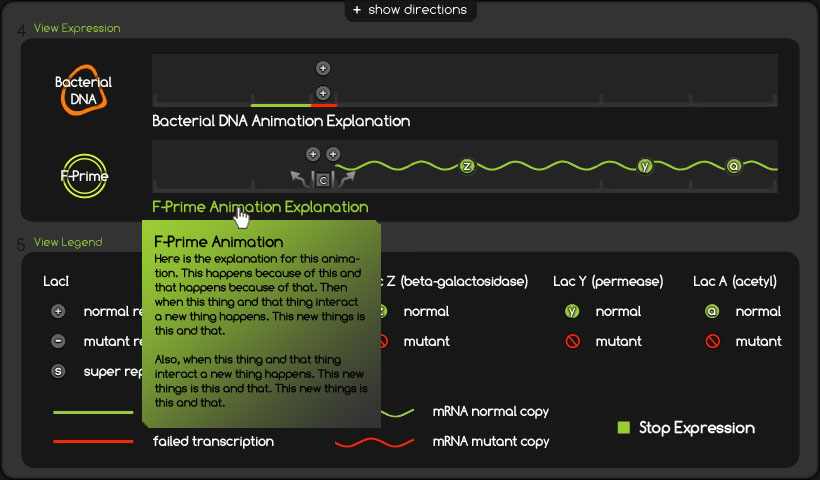Viewport: 820px width, 480px height.
Task: Click the Lac Y normal legend icon
Action: [x=572, y=311]
